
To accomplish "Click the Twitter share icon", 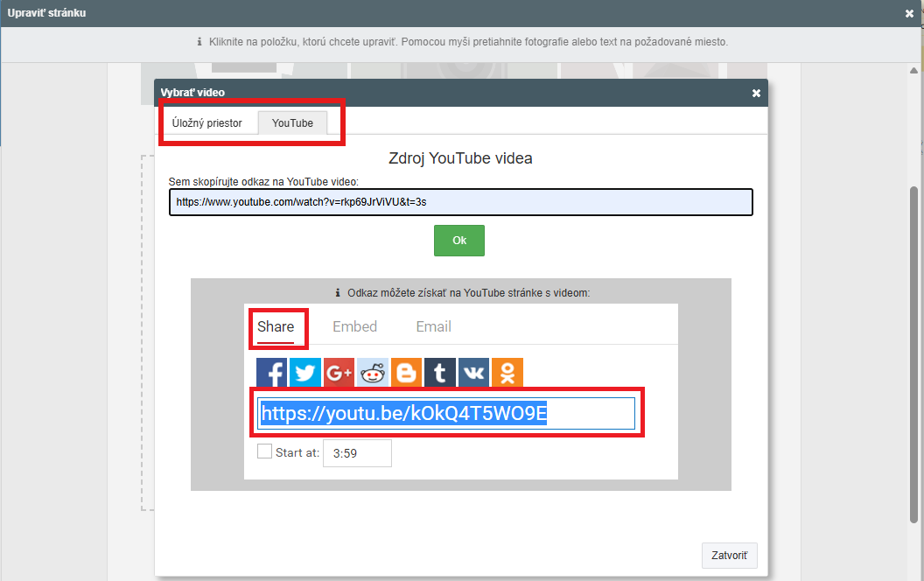I will (305, 373).
